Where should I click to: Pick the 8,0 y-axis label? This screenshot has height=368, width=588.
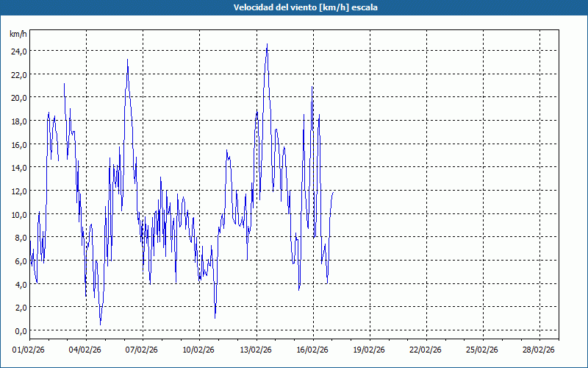click(20, 238)
